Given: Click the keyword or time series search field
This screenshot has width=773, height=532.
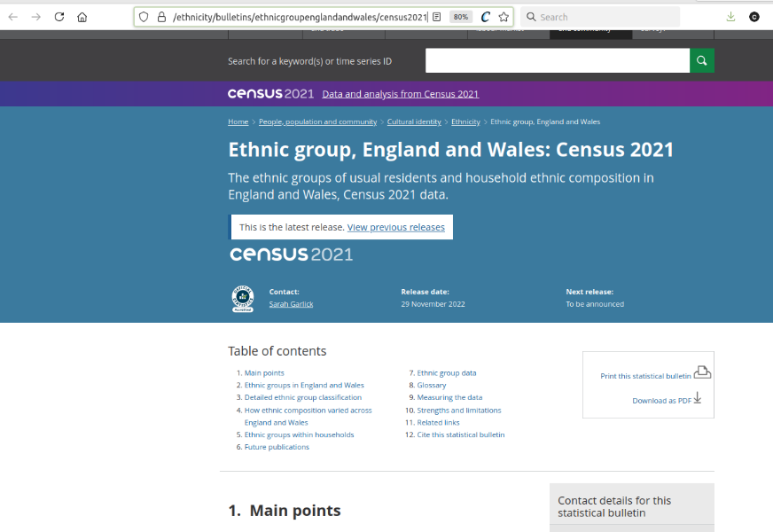Looking at the screenshot, I should [x=557, y=60].
